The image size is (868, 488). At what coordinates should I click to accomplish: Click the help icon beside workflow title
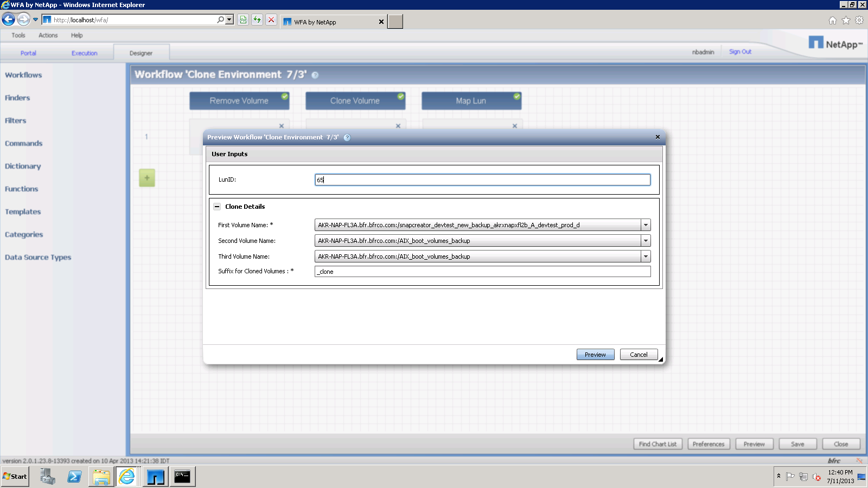click(x=315, y=75)
